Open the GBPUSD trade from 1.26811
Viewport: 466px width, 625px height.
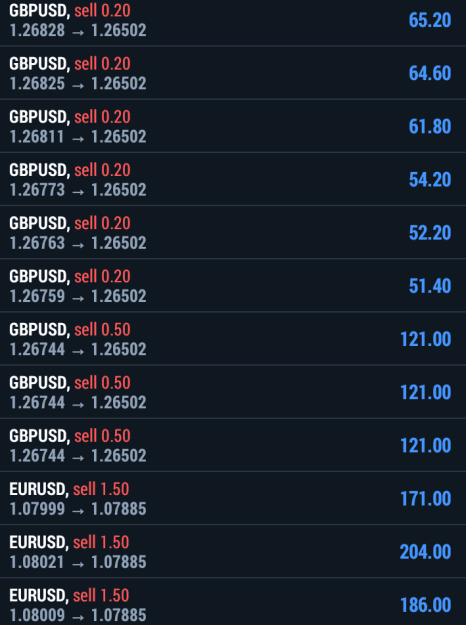233,126
